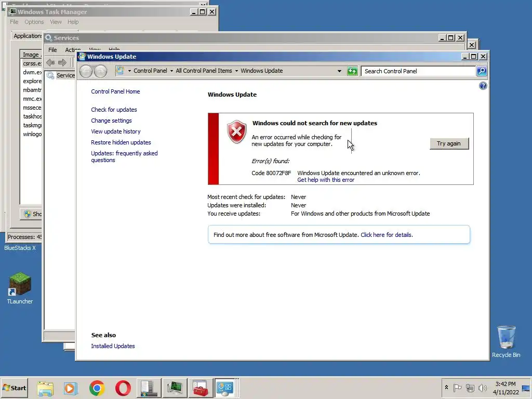This screenshot has width=532, height=399.
Task: Expand the address bar history dropdown
Action: (339, 71)
